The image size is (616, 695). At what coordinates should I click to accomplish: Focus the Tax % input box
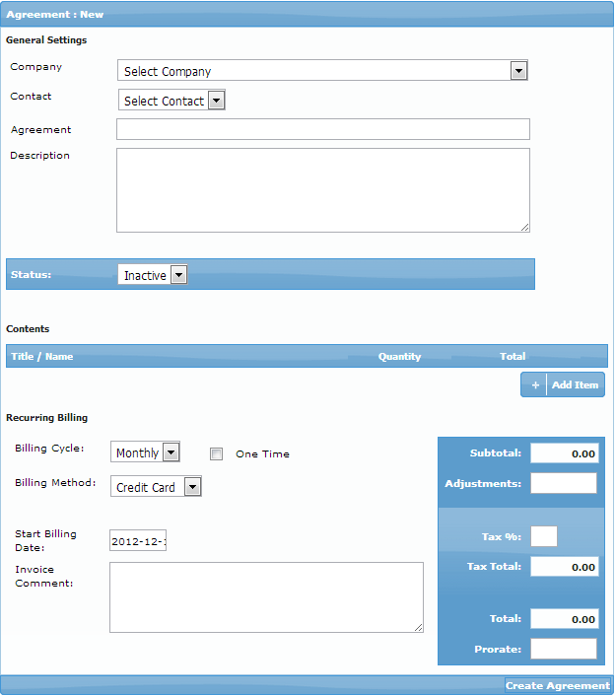[543, 536]
